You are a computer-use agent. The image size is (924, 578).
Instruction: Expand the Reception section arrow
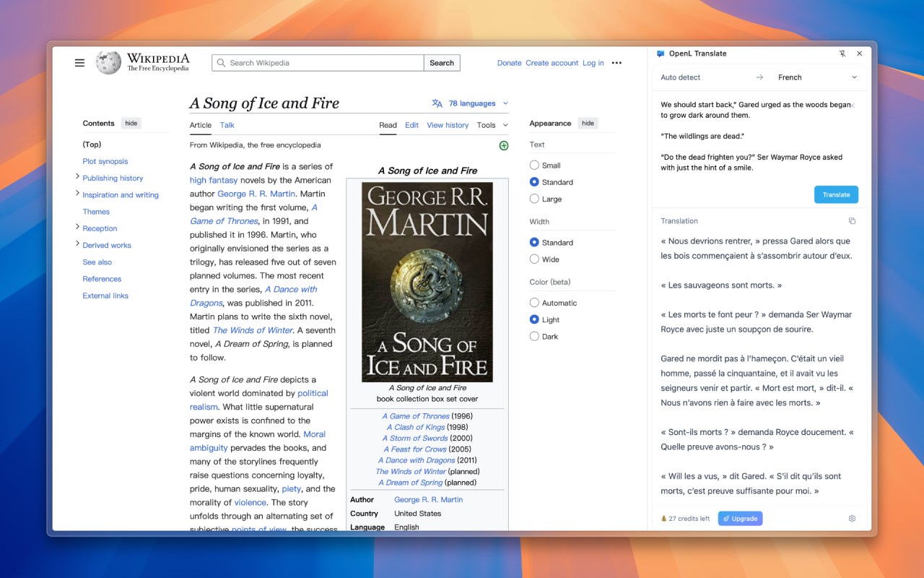point(77,228)
